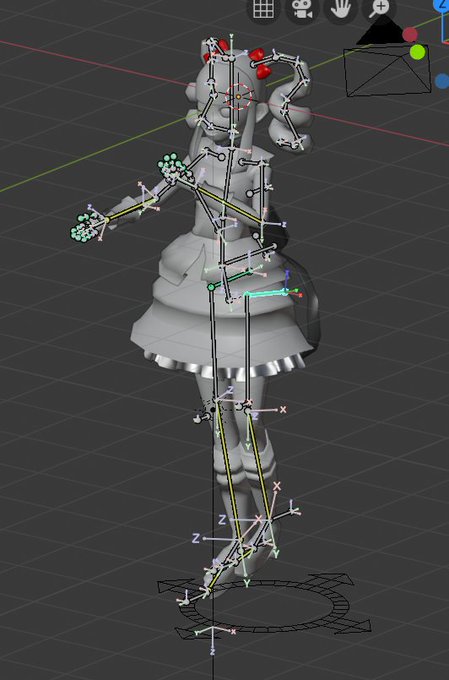Activate the pan view hand icon
449x680 pixels.
click(x=340, y=9)
